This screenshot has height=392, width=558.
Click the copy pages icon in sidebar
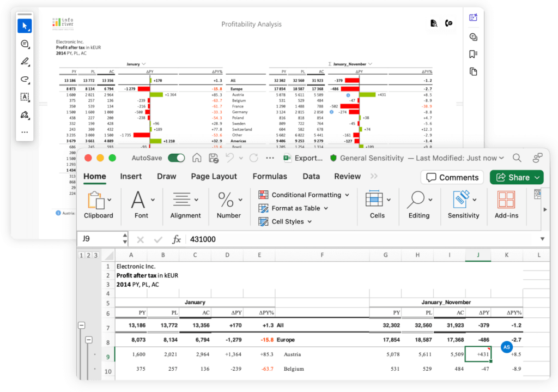[472, 71]
